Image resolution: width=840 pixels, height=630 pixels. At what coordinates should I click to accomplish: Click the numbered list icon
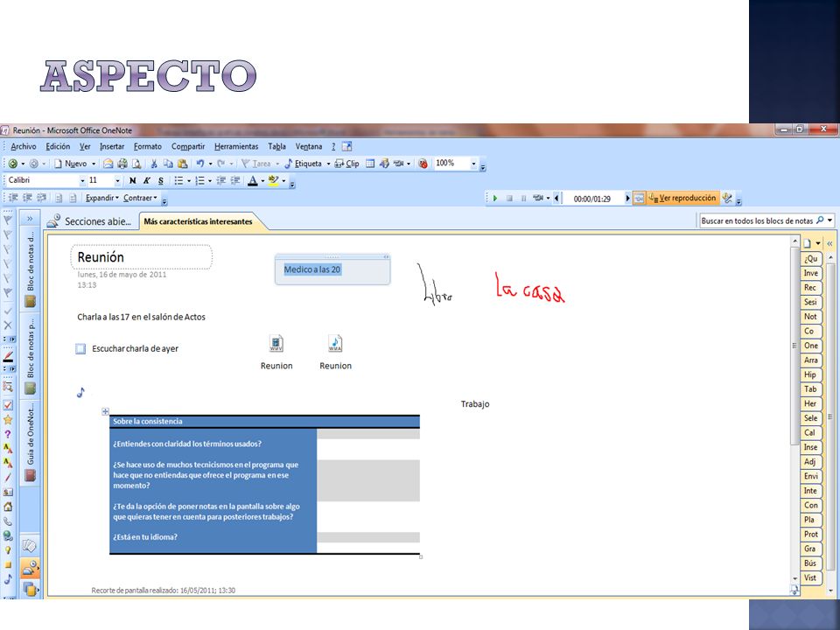(x=199, y=180)
